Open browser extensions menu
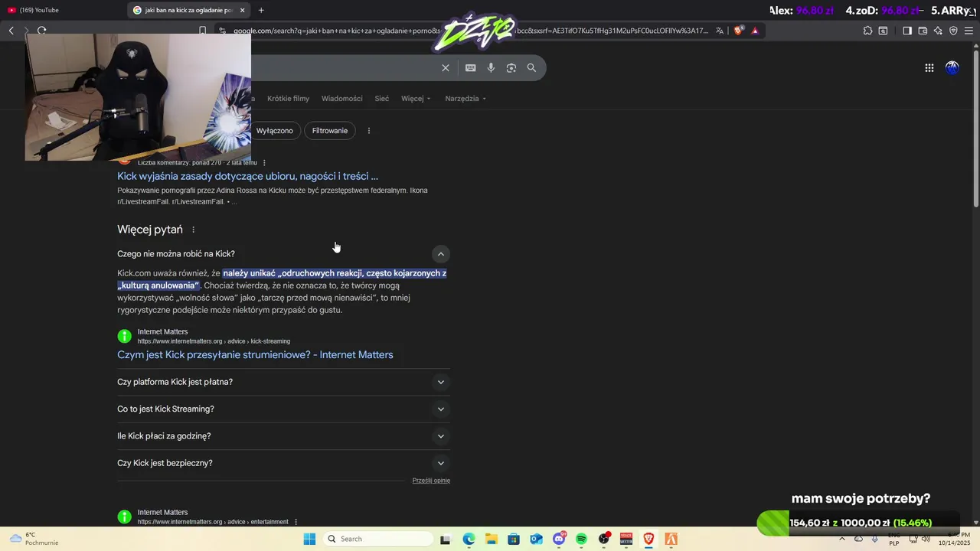The height and width of the screenshot is (551, 980). pos(867,31)
